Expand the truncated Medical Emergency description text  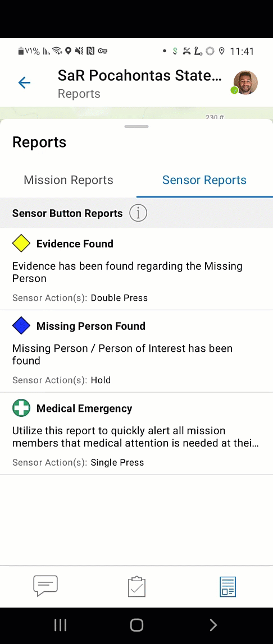click(136, 437)
